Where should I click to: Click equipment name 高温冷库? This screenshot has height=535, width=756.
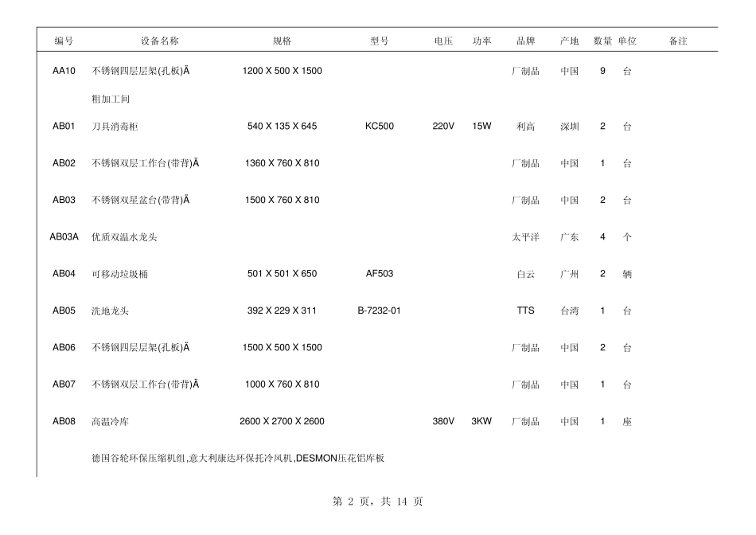tap(111, 422)
